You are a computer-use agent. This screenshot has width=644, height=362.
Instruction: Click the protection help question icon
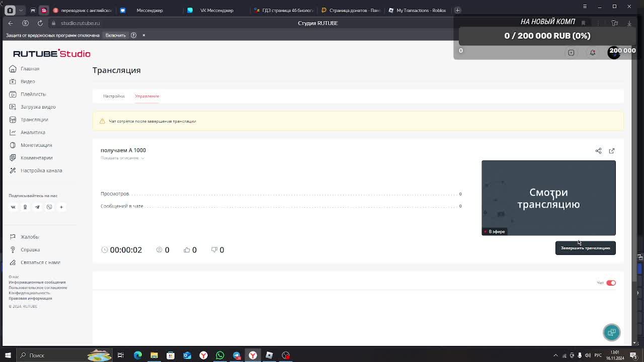click(x=133, y=35)
